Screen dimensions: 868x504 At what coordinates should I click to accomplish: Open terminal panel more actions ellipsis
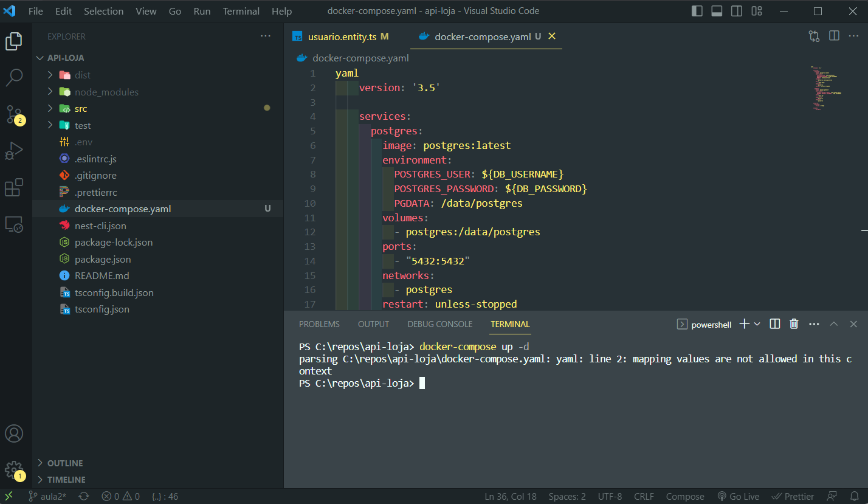coord(814,324)
